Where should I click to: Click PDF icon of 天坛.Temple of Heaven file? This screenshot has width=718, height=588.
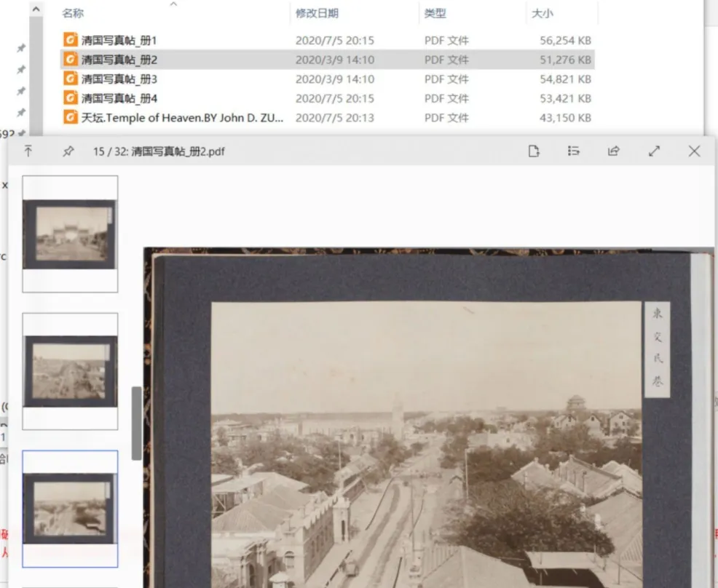pos(70,117)
